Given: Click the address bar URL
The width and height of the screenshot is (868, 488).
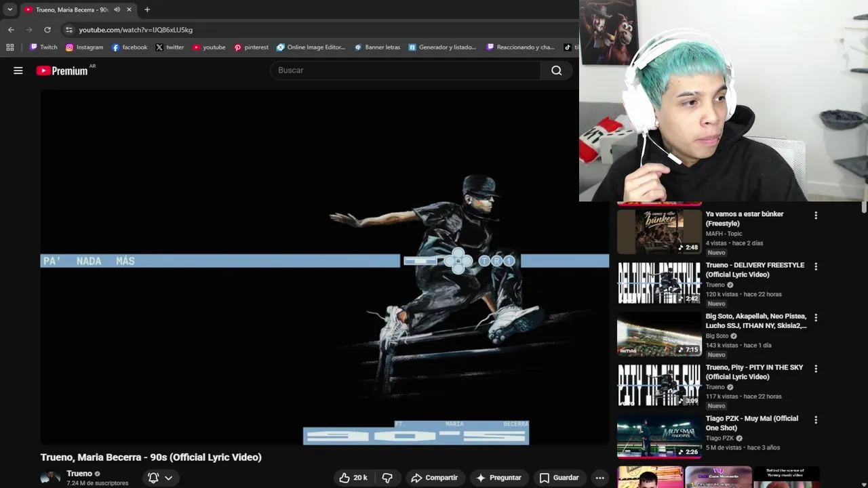Looking at the screenshot, I should (x=136, y=30).
